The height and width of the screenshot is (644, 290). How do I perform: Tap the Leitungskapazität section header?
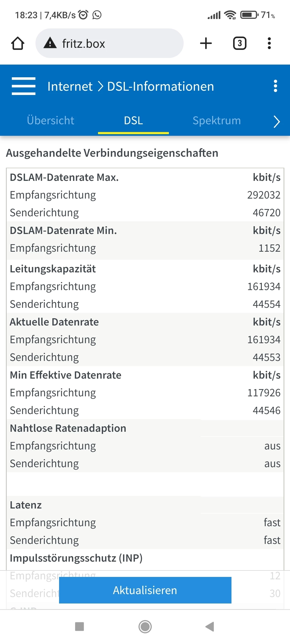(53, 269)
